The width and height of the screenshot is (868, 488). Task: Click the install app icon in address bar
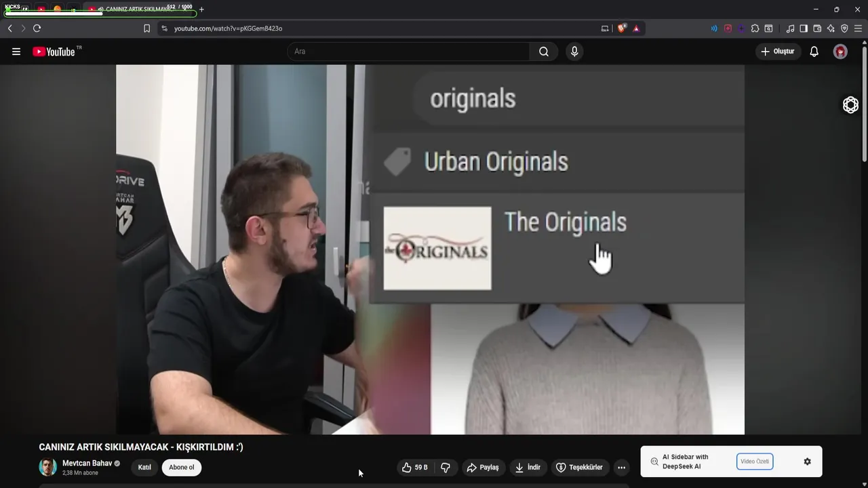(x=605, y=28)
